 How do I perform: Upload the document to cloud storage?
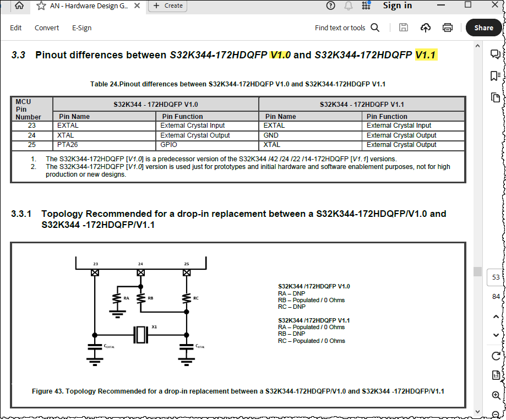click(x=425, y=28)
